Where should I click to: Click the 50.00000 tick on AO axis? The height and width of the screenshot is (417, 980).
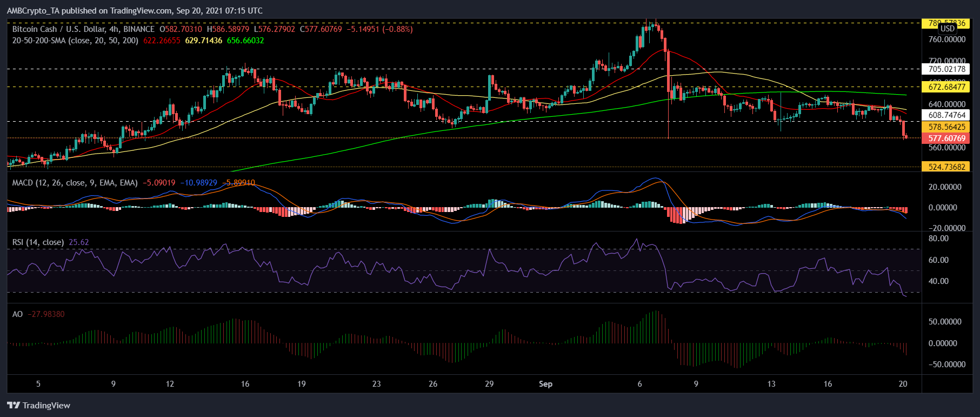pos(945,322)
